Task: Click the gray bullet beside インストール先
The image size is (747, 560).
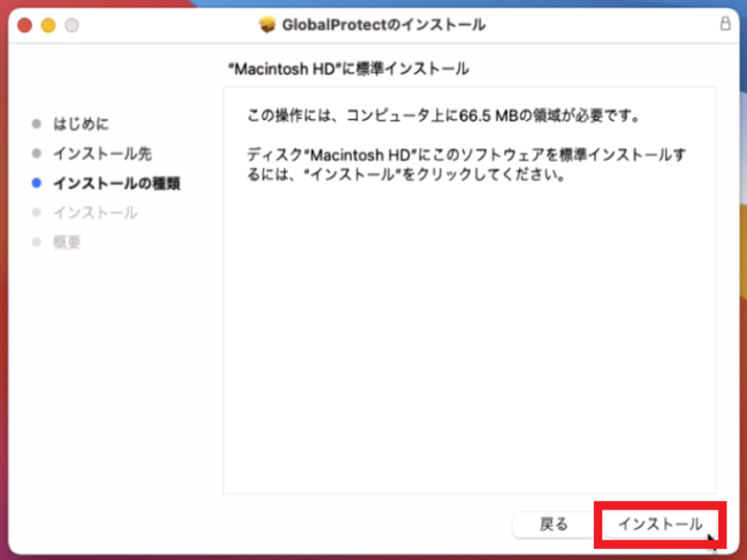Action: pyautogui.click(x=36, y=153)
